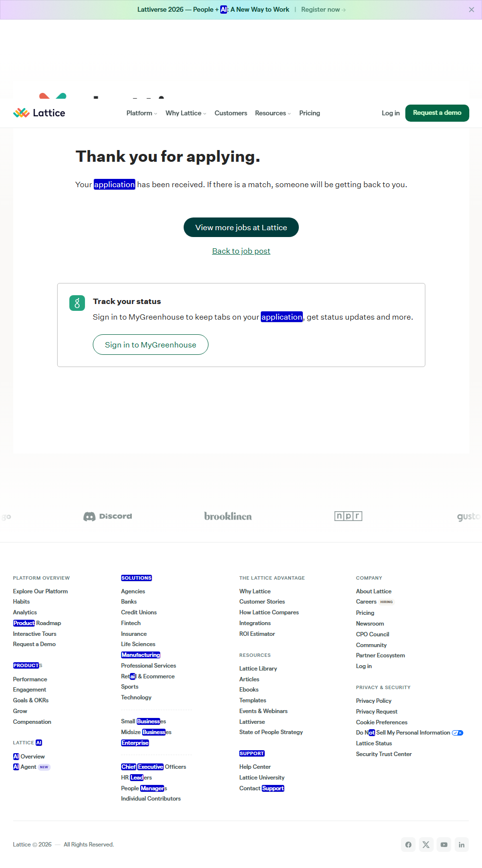
Task: Open the Pricing nav item
Action: click(310, 113)
